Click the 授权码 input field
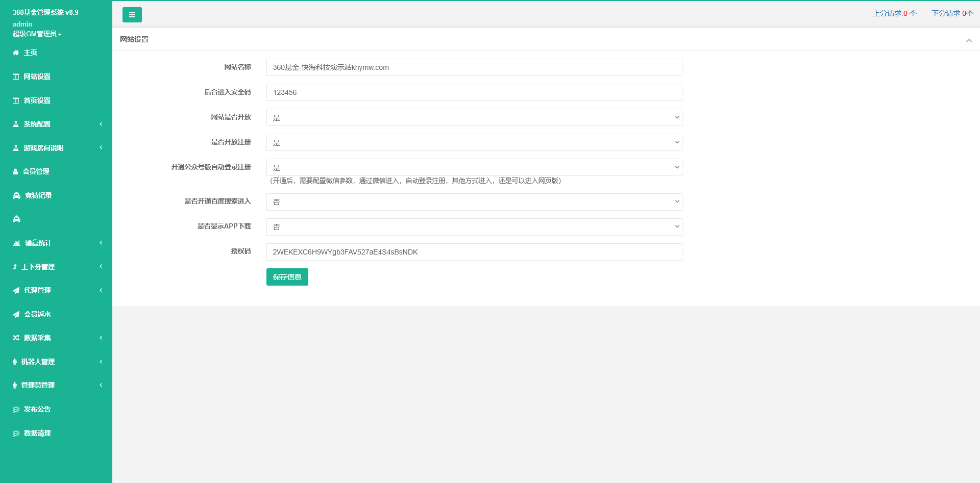980x483 pixels. [x=474, y=252]
